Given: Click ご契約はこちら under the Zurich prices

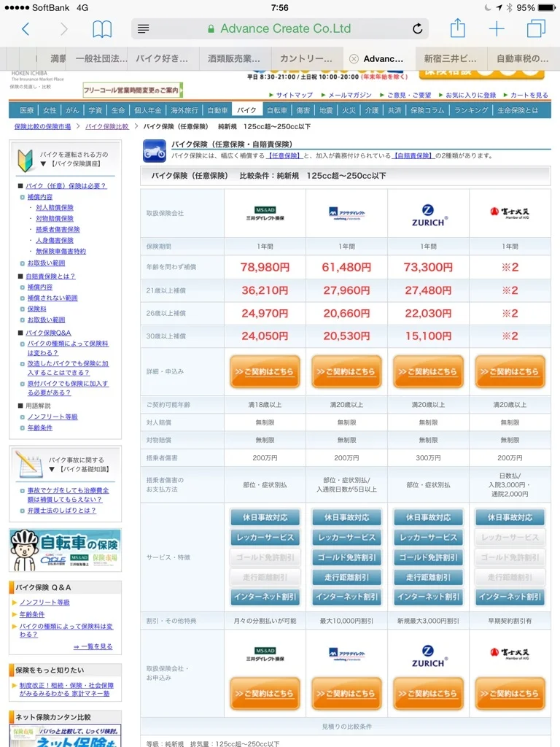Looking at the screenshot, I should pos(428,371).
